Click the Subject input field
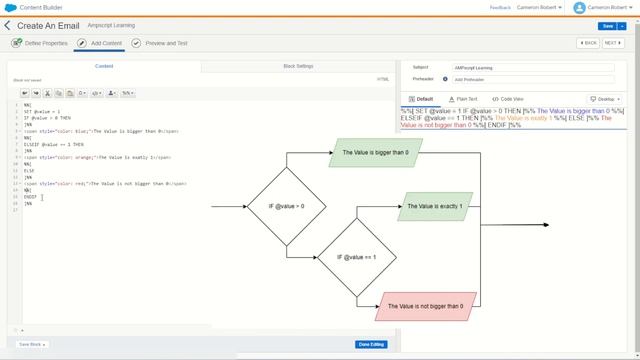The width and height of the screenshot is (640, 360). (x=533, y=68)
